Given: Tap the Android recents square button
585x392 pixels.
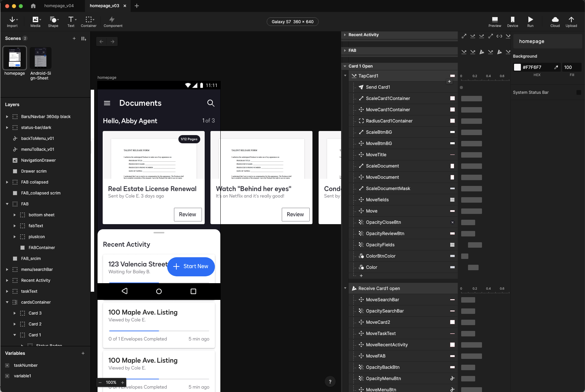Looking at the screenshot, I should coord(193,291).
